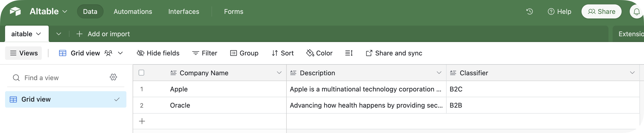The width and height of the screenshot is (644, 133).
Task: Open Classifier column menu arrow
Action: pyautogui.click(x=632, y=73)
